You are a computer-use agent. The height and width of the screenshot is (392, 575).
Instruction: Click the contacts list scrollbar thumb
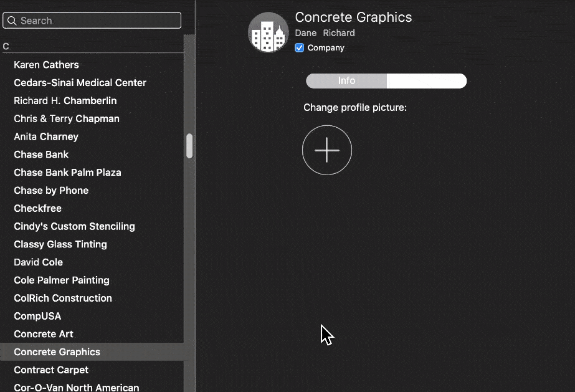[189, 146]
